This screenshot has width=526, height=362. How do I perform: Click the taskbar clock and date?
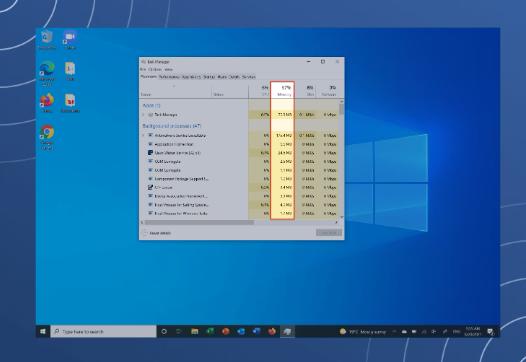[x=472, y=331]
